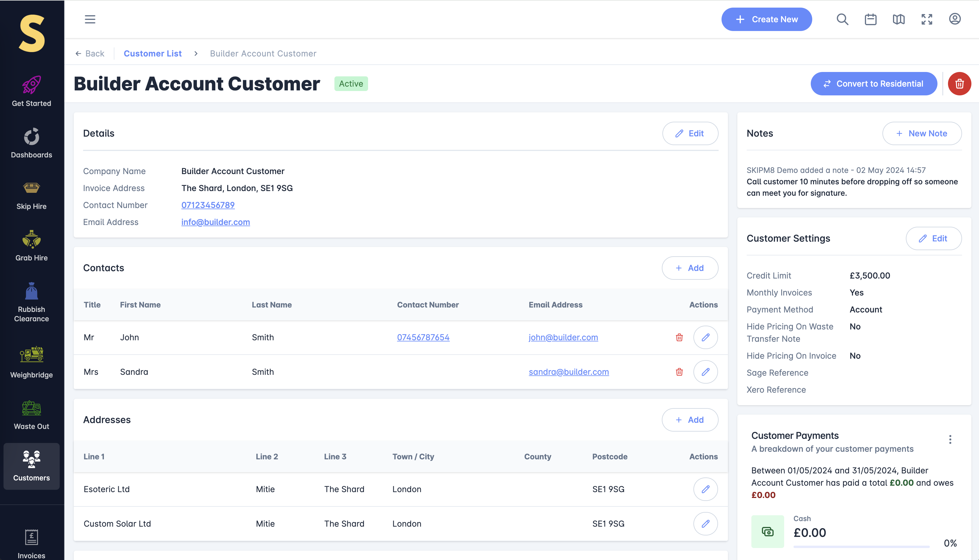979x560 pixels.
Task: Open Waste Out section
Action: pyautogui.click(x=32, y=414)
